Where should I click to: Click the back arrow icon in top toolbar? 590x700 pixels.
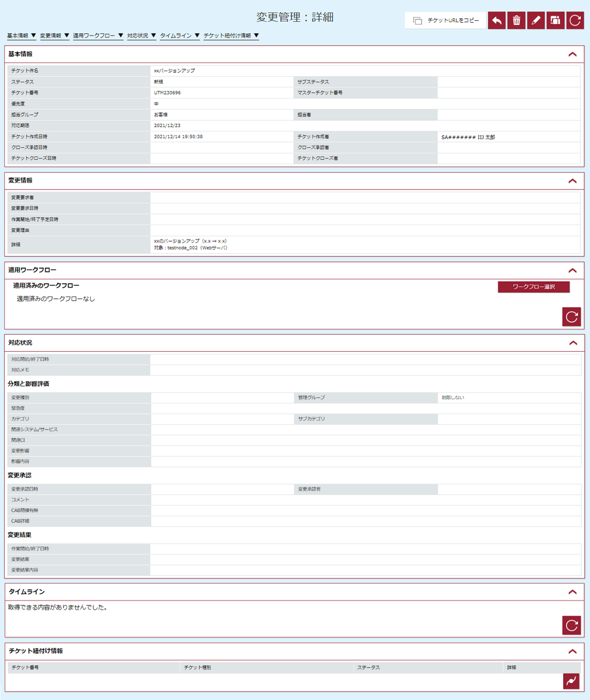click(x=497, y=20)
